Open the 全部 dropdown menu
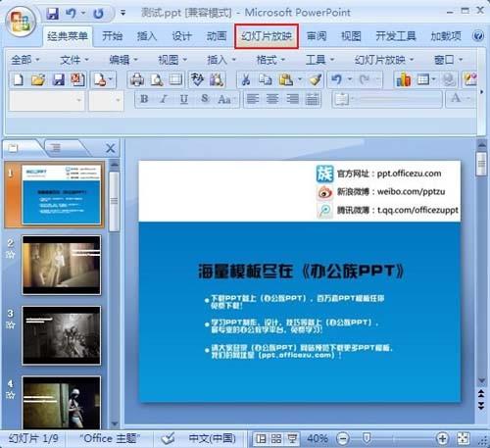Viewport: 490px width, 448px height. pos(24,60)
